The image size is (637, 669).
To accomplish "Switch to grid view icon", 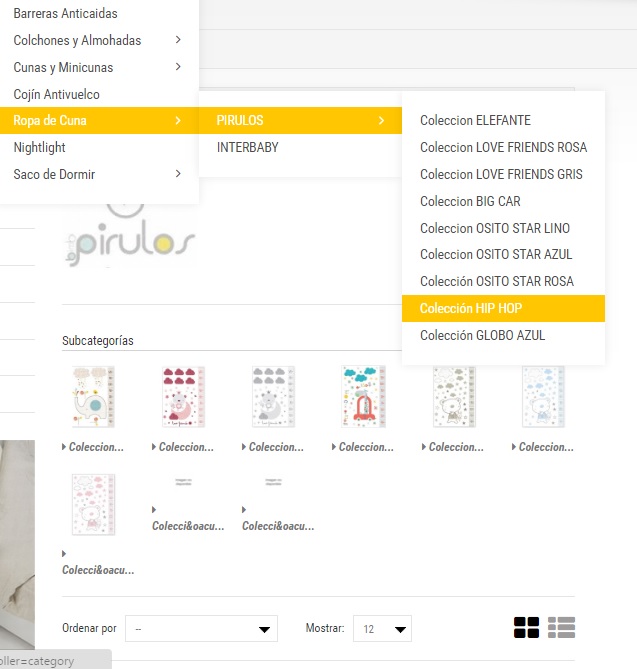I will (x=526, y=628).
